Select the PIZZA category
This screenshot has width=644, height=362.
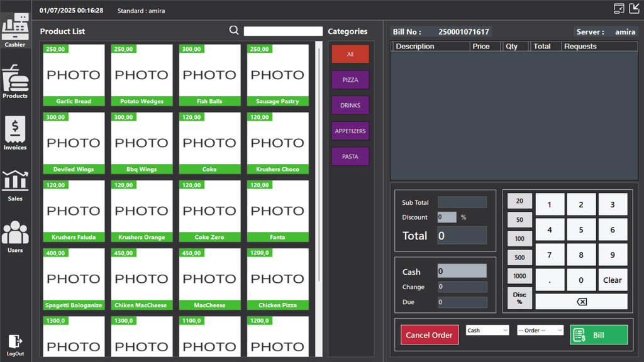click(x=350, y=80)
